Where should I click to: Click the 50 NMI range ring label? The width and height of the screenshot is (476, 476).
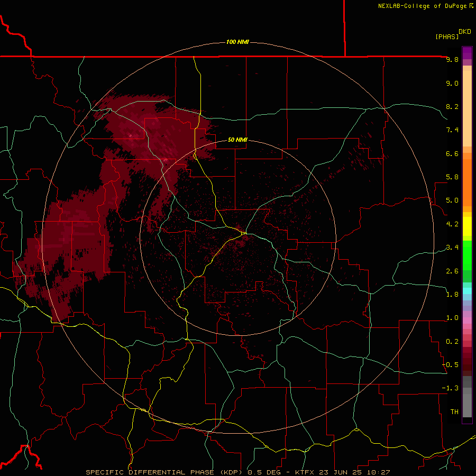(x=237, y=140)
